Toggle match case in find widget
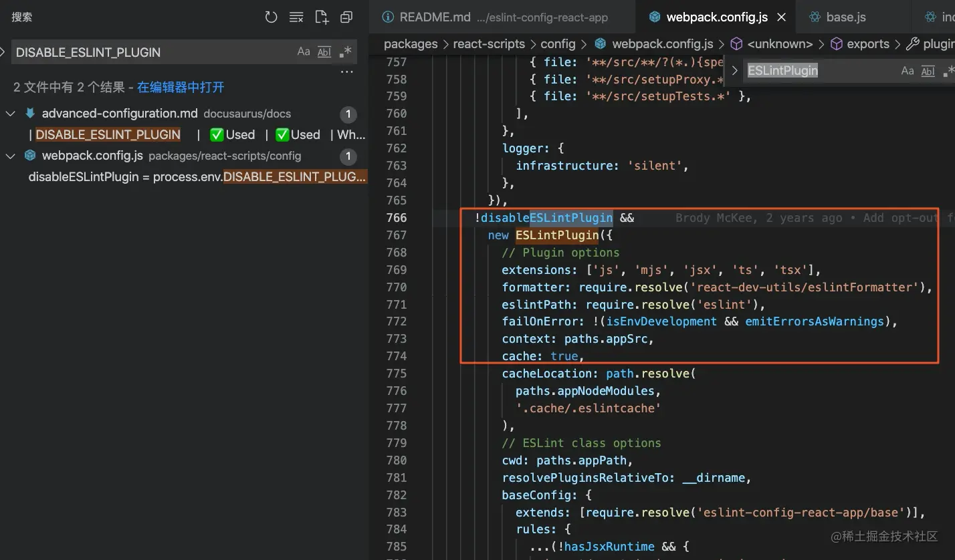The width and height of the screenshot is (955, 560). pyautogui.click(x=908, y=71)
